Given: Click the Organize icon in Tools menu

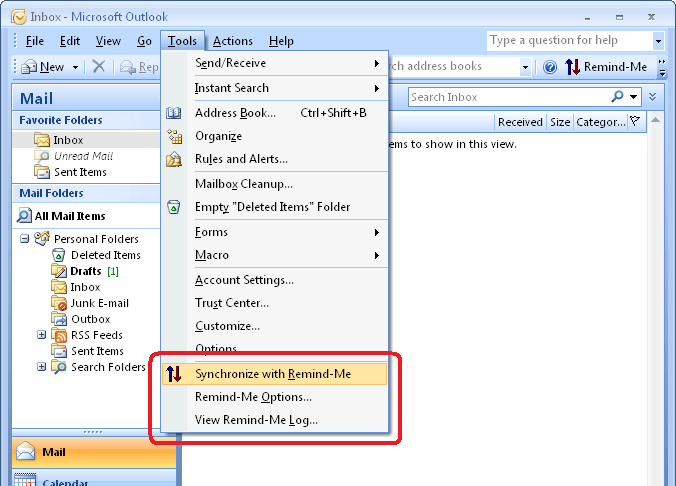Looking at the screenshot, I should pos(175,136).
